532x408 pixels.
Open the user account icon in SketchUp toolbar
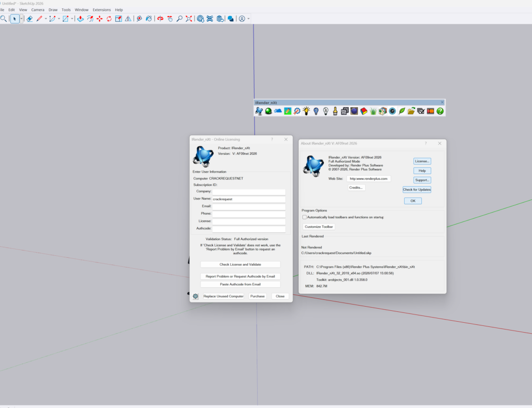242,19
